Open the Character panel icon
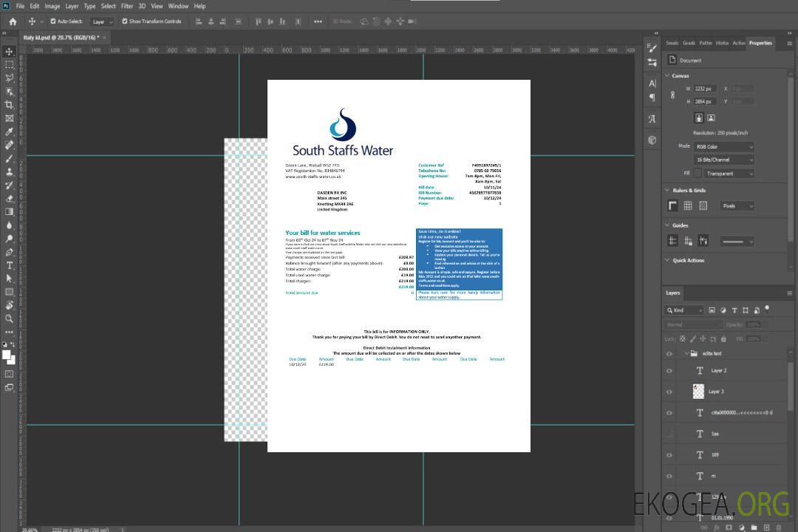This screenshot has height=532, width=798. point(652,83)
